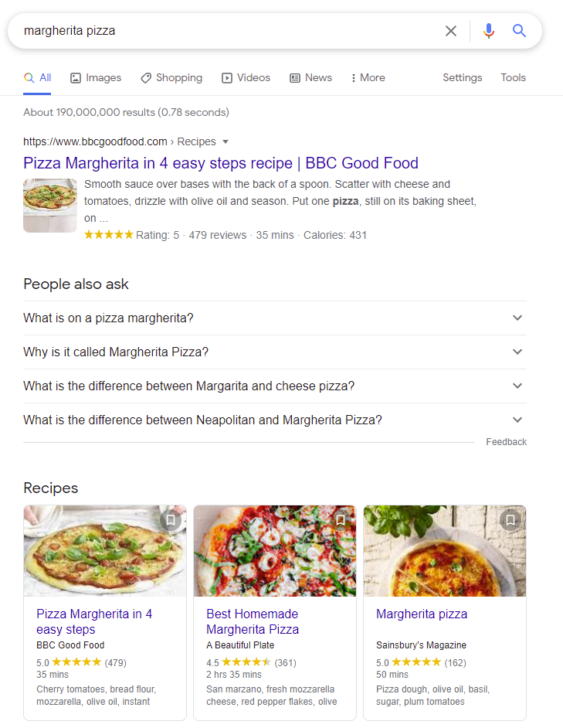Open the Shopping results tab
The height and width of the screenshot is (728, 563).
(171, 77)
